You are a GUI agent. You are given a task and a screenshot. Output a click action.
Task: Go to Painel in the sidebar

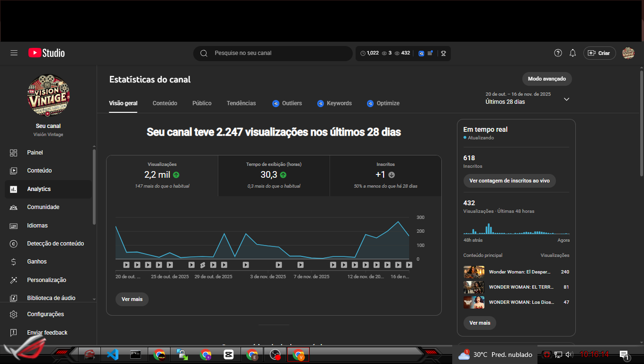[35, 153]
